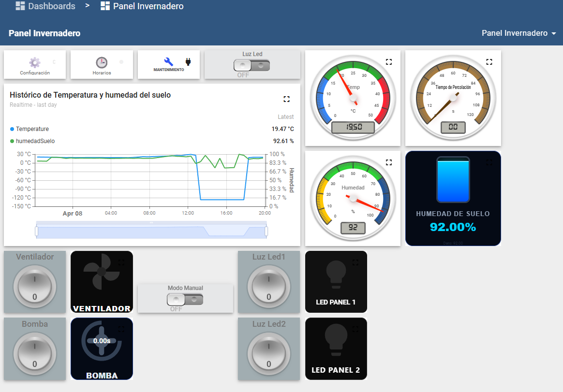Click the Dashboards breadcrumb link
563x392 pixels.
coord(51,6)
